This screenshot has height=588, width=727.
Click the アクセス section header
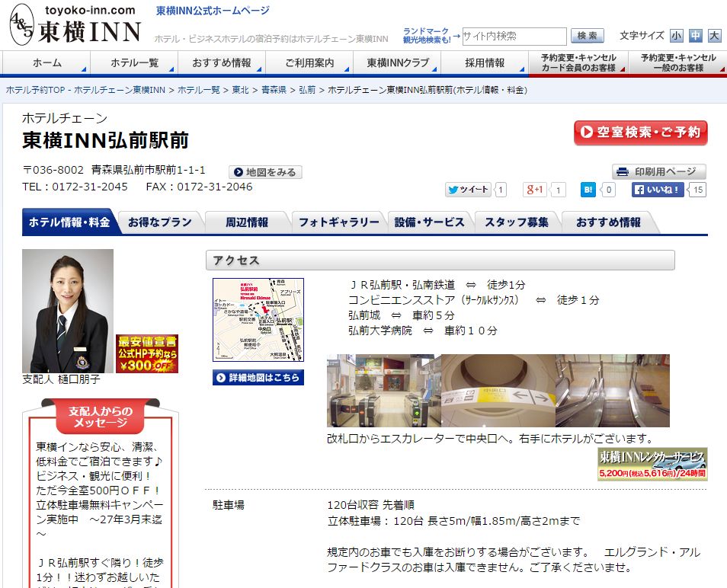tap(440, 260)
